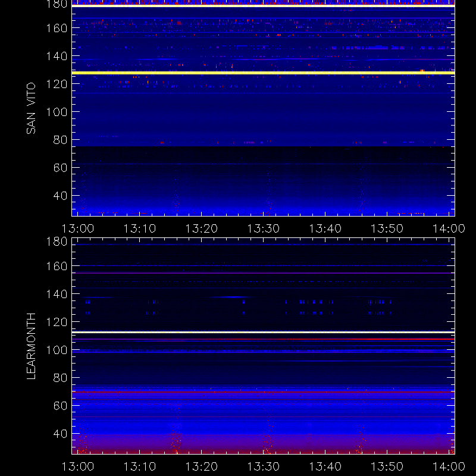The width and height of the screenshot is (476, 476).
Task: Select the 100 tick label on San Vito panel
Action: (57, 112)
